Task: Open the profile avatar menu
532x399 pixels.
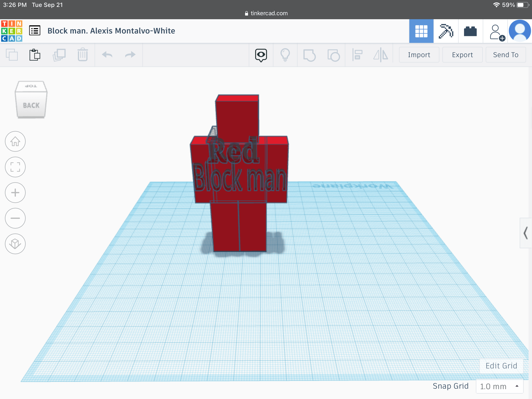Action: click(x=520, y=31)
